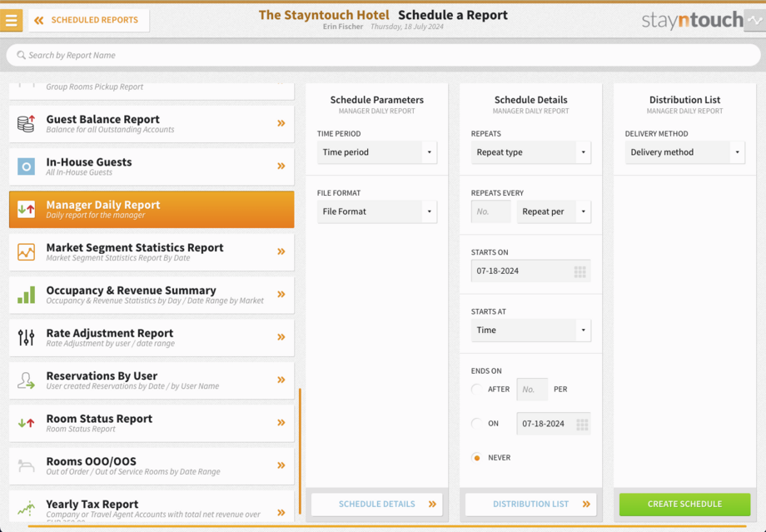Select the Guest Balance Report row

(x=152, y=124)
